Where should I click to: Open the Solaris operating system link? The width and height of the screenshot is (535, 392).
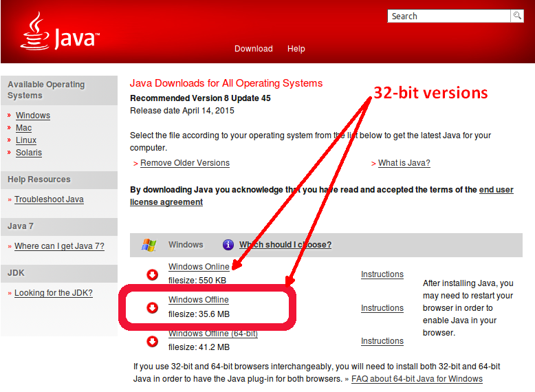29,153
